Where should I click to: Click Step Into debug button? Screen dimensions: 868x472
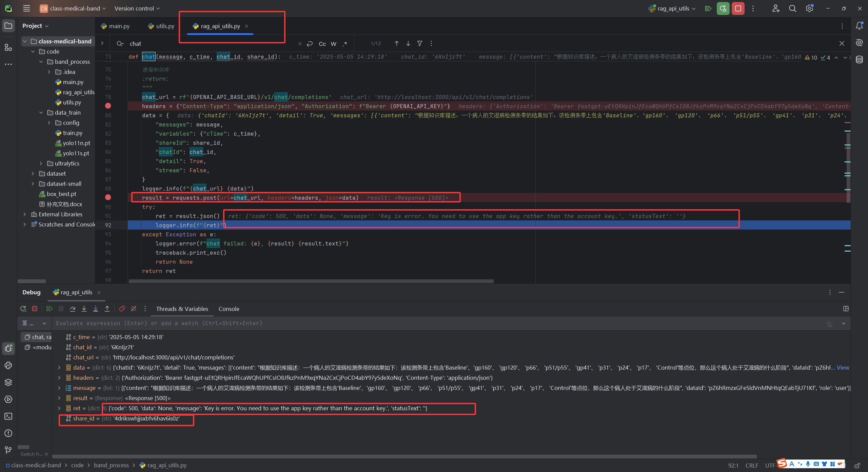click(84, 309)
